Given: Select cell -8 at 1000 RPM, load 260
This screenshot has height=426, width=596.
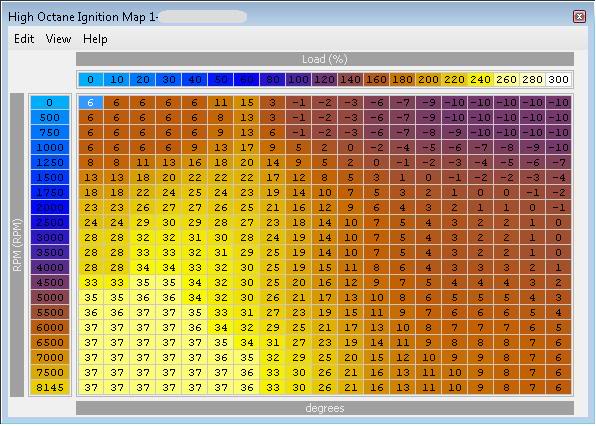Looking at the screenshot, I should pyautogui.click(x=506, y=147).
